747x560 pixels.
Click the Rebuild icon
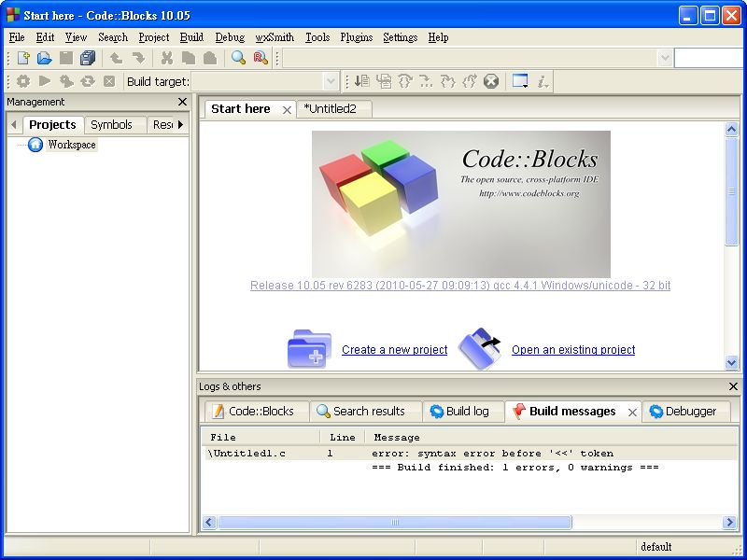[x=88, y=81]
